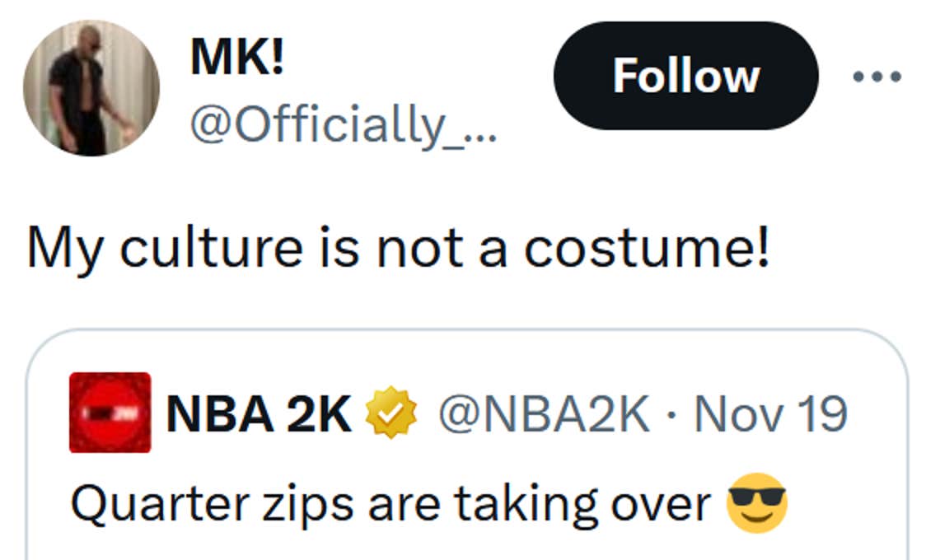926x560 pixels.
Task: Click 'Quarter zips' in the quoted post
Action: point(212,504)
